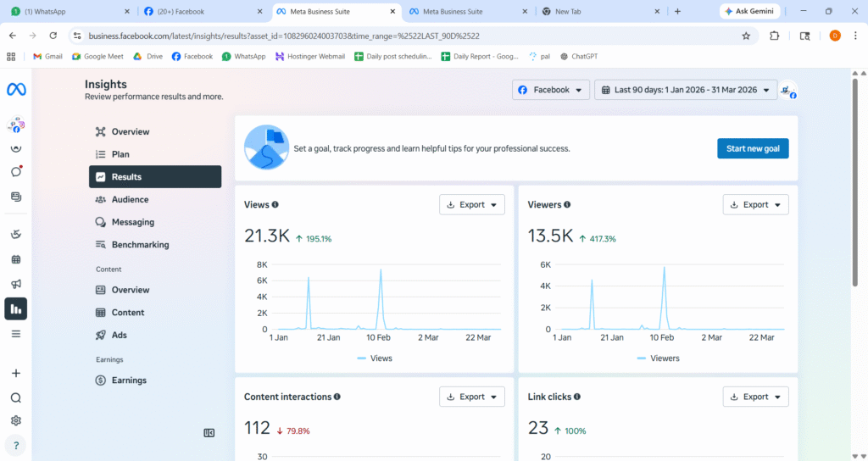The image size is (868, 461).
Task: Open the Facebook platform dropdown
Action: coord(551,90)
